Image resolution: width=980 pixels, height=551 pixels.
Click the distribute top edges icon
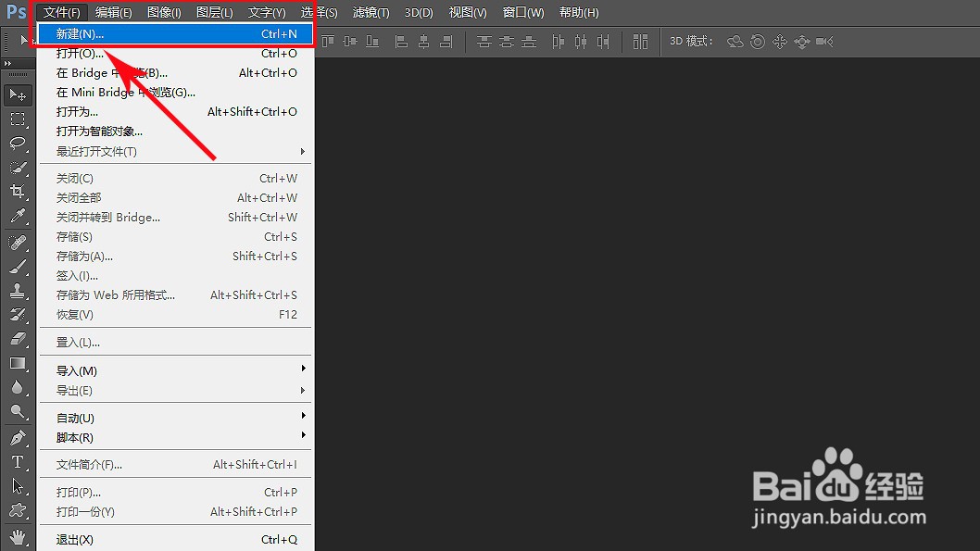click(484, 42)
